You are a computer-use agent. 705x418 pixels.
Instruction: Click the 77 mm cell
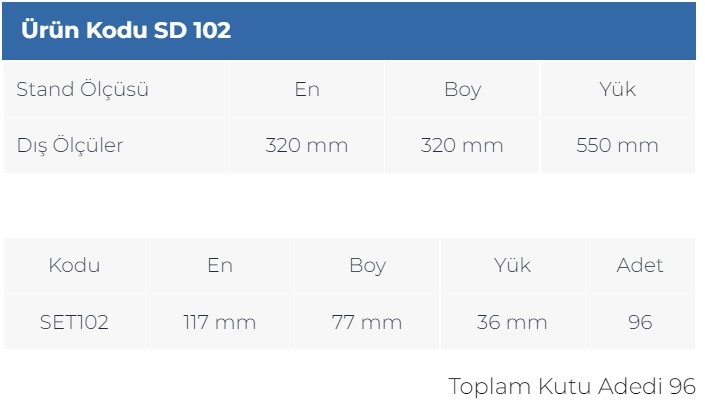[x=367, y=322]
